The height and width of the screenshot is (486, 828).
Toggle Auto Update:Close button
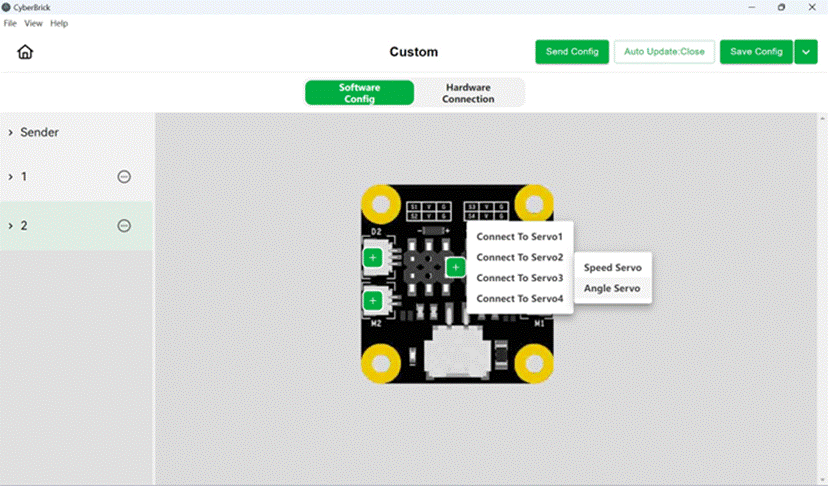tap(664, 52)
